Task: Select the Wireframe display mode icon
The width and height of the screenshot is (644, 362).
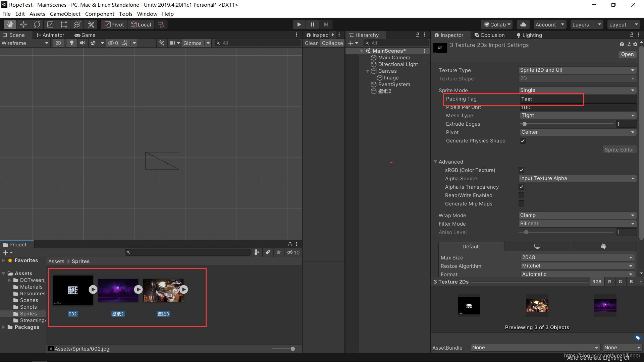Action: point(24,43)
